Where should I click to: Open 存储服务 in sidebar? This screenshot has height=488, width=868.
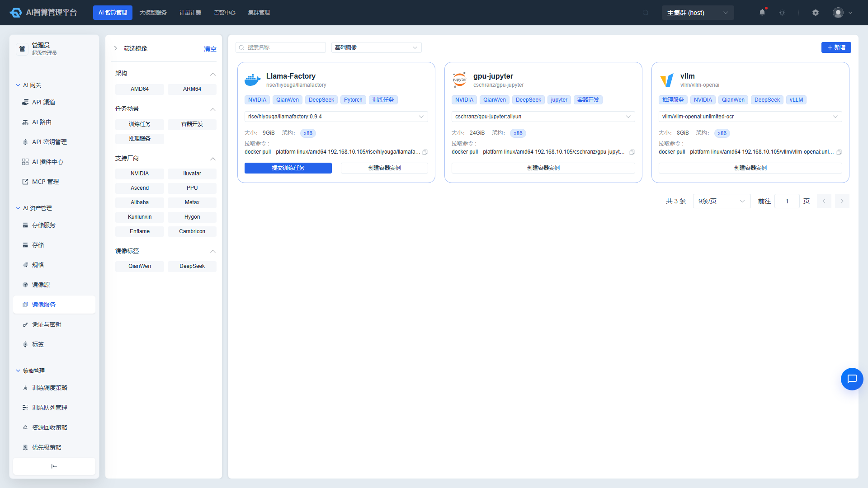[54, 225]
